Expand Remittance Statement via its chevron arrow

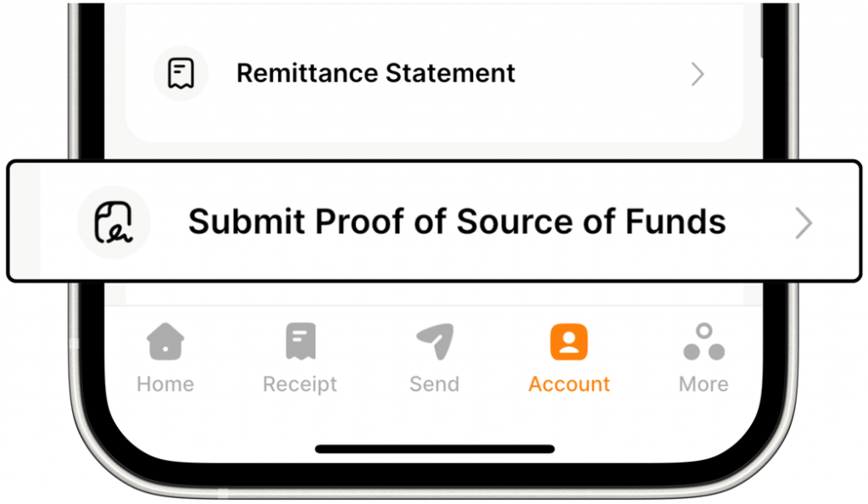[698, 75]
